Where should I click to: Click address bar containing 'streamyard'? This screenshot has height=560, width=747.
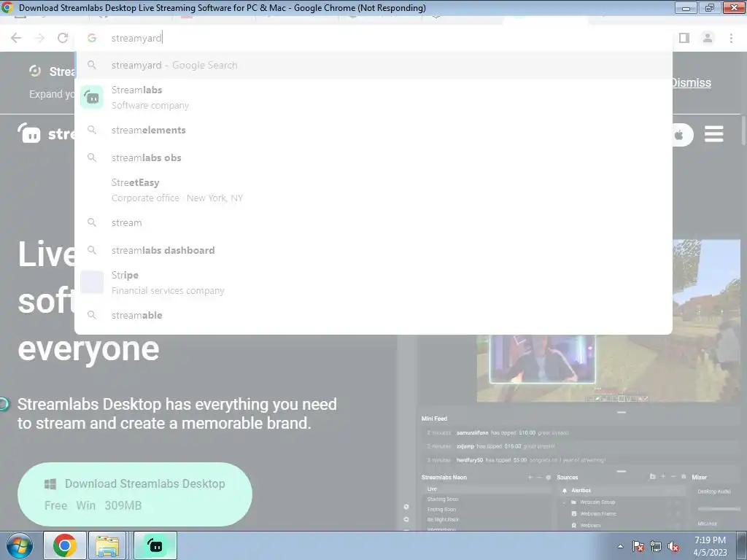(x=374, y=38)
